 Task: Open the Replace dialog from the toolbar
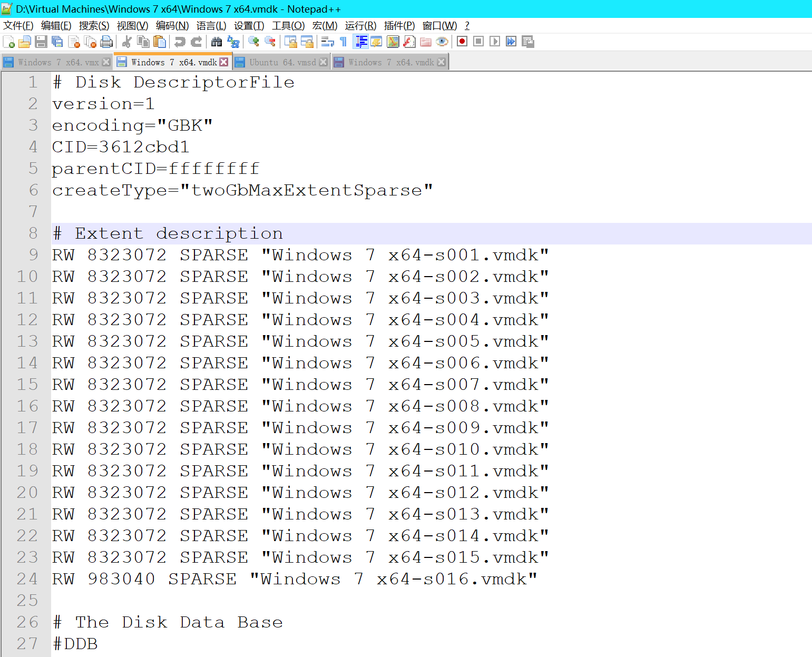pos(233,42)
